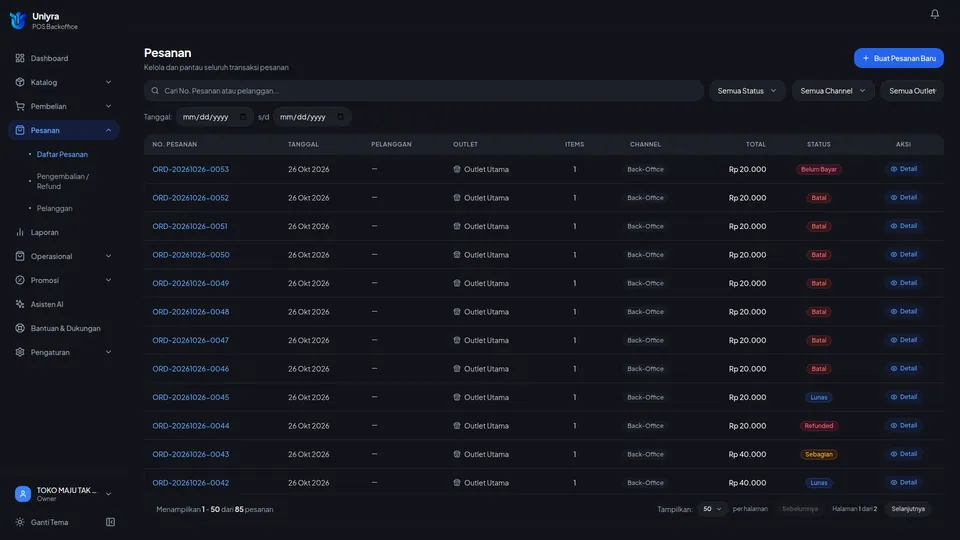
Task: Open order ORD-20261026-0043 link
Action: click(190, 454)
